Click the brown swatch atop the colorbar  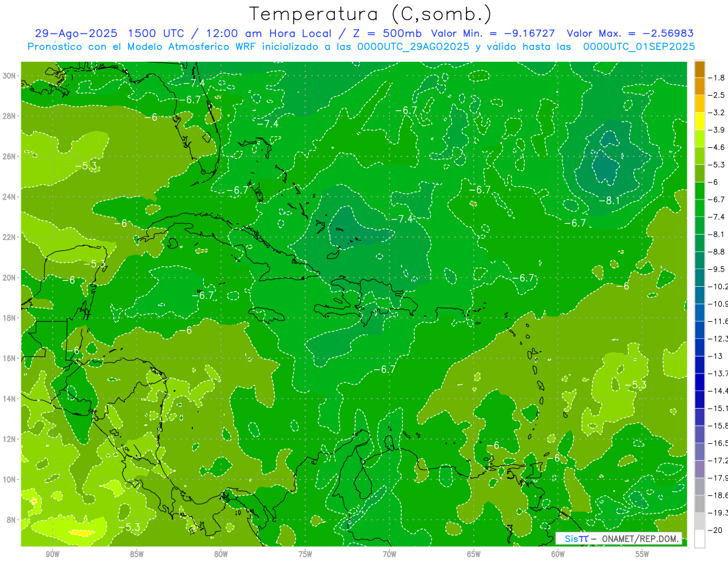[699, 69]
